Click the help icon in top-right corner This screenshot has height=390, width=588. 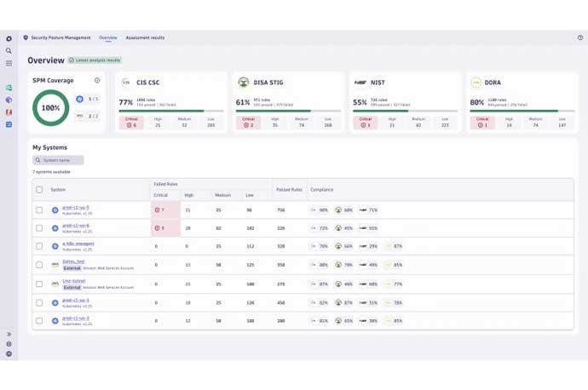580,38
